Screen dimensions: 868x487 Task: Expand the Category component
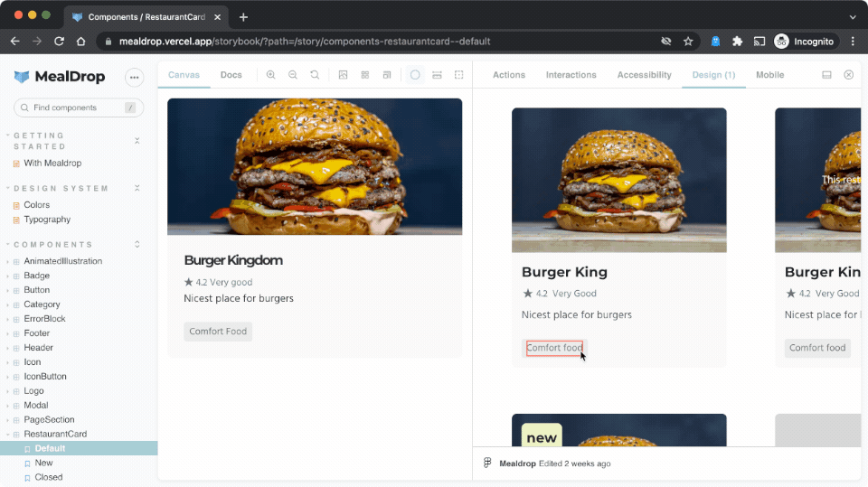pyautogui.click(x=42, y=304)
